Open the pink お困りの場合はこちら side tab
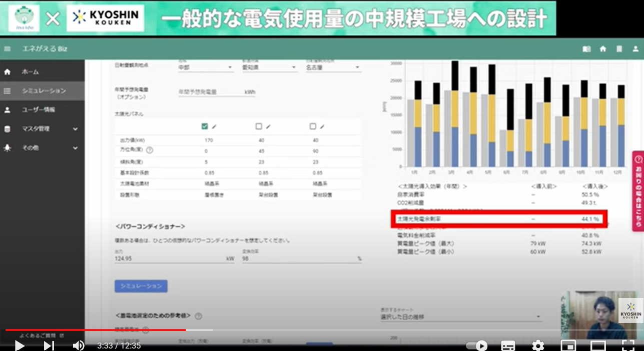 click(638, 191)
